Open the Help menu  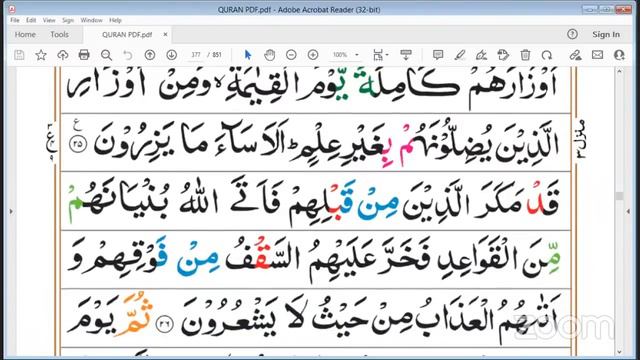pos(115,20)
